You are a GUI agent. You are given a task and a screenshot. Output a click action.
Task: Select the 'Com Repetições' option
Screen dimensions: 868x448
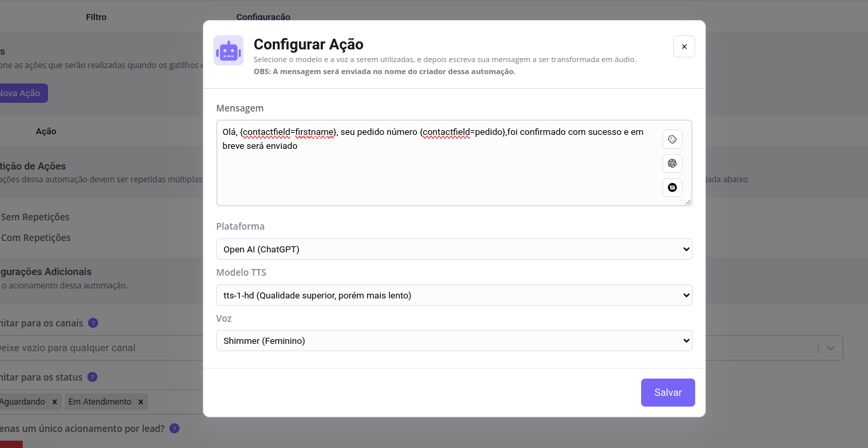point(35,238)
